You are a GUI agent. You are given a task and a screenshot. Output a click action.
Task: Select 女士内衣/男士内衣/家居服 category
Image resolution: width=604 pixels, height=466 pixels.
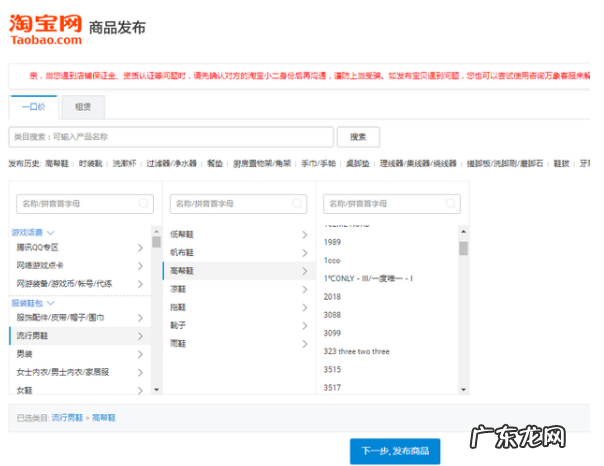click(x=80, y=372)
